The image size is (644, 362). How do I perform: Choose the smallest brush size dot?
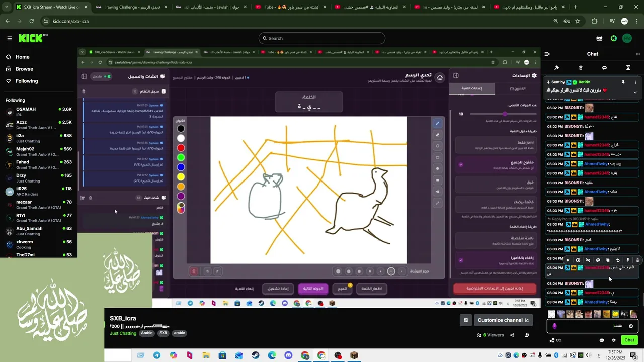pyautogui.click(x=402, y=271)
